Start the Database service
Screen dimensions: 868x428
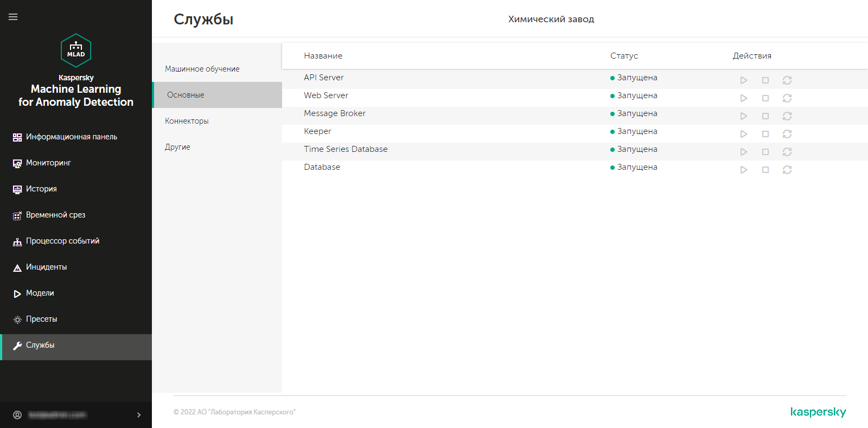click(744, 170)
